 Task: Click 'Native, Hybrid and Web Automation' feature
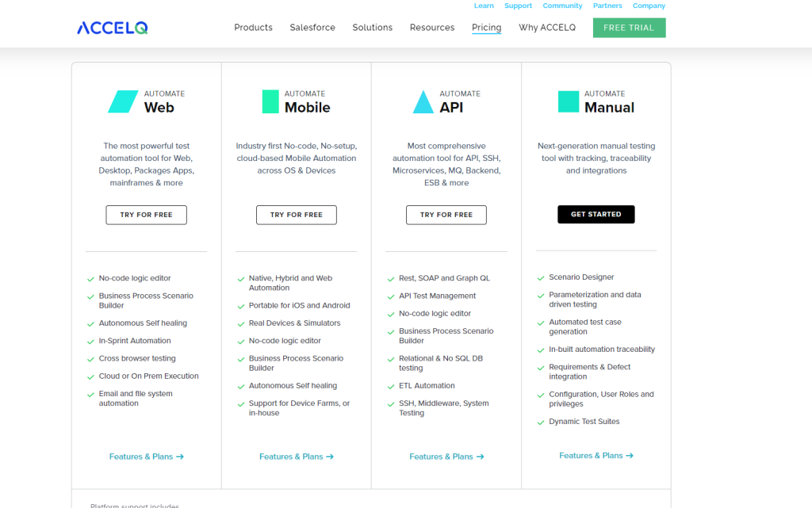tap(290, 283)
